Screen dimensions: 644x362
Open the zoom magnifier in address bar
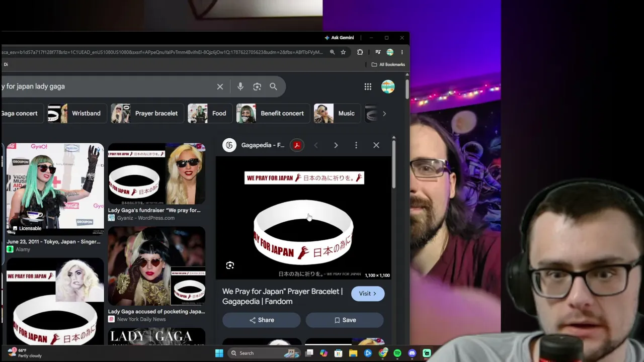pyautogui.click(x=332, y=52)
